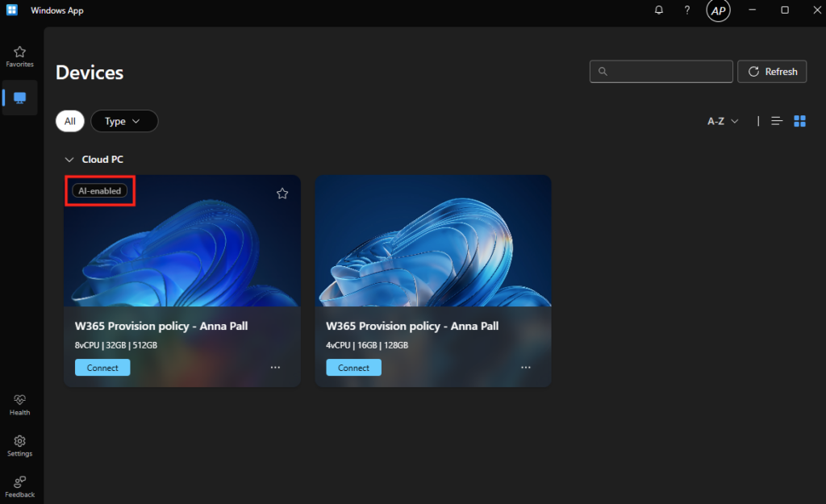The image size is (826, 504).
Task: Open the Feedback page
Action: point(19,486)
